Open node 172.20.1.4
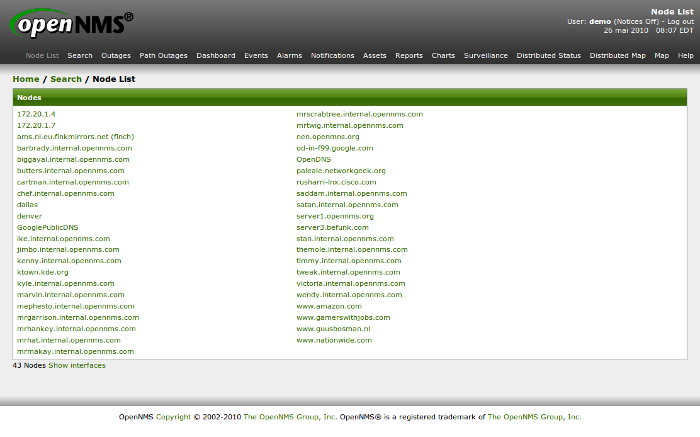700x437 pixels. point(36,115)
